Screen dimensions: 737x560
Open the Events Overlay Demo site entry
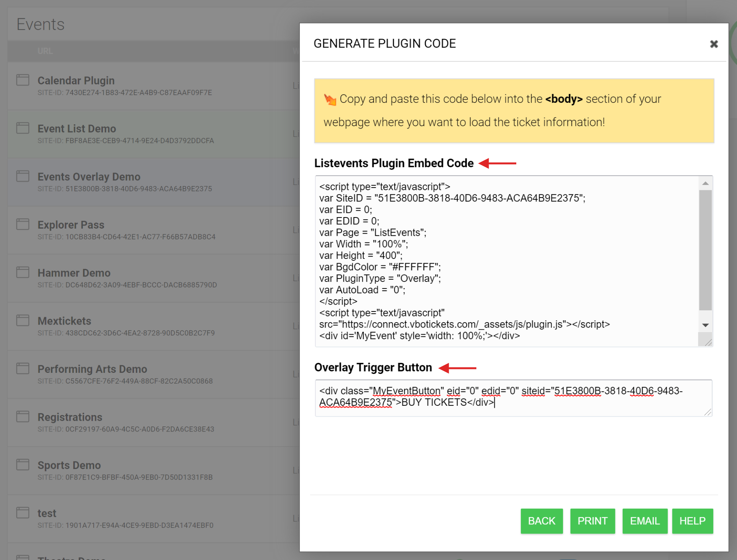[89, 177]
